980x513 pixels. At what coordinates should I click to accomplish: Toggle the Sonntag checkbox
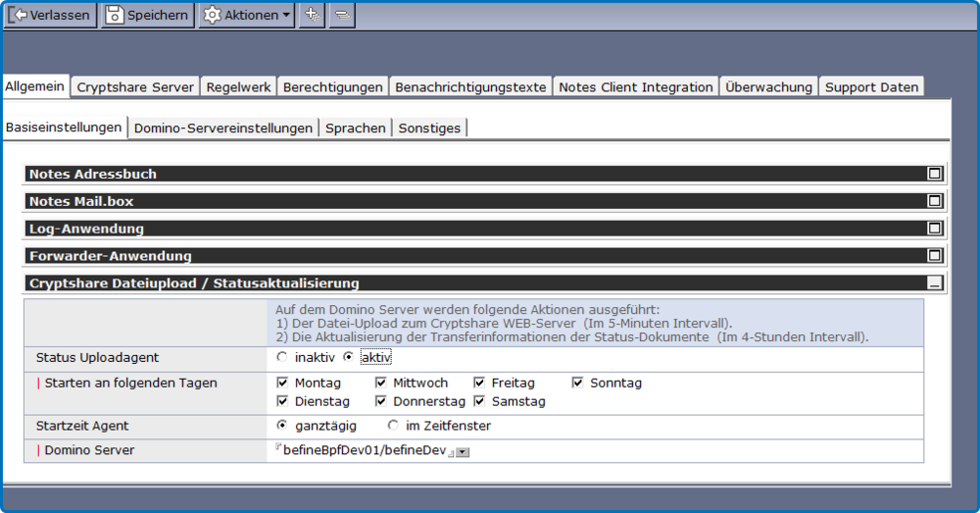[x=578, y=383]
